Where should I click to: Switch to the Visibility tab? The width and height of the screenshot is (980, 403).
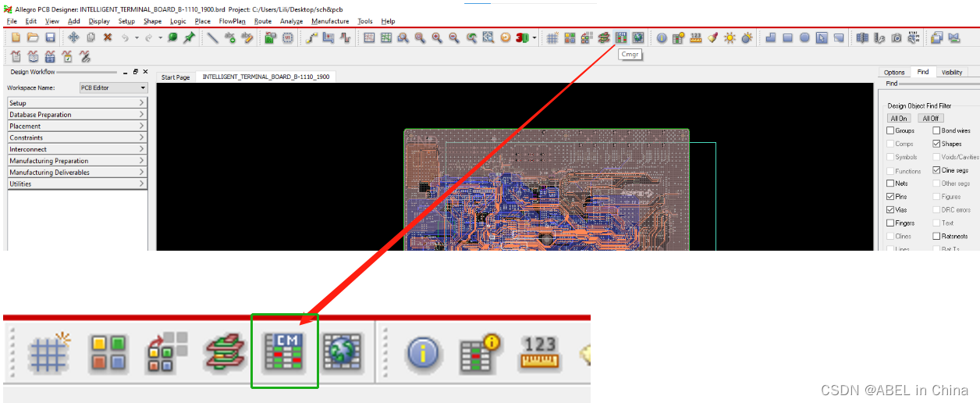tap(951, 73)
